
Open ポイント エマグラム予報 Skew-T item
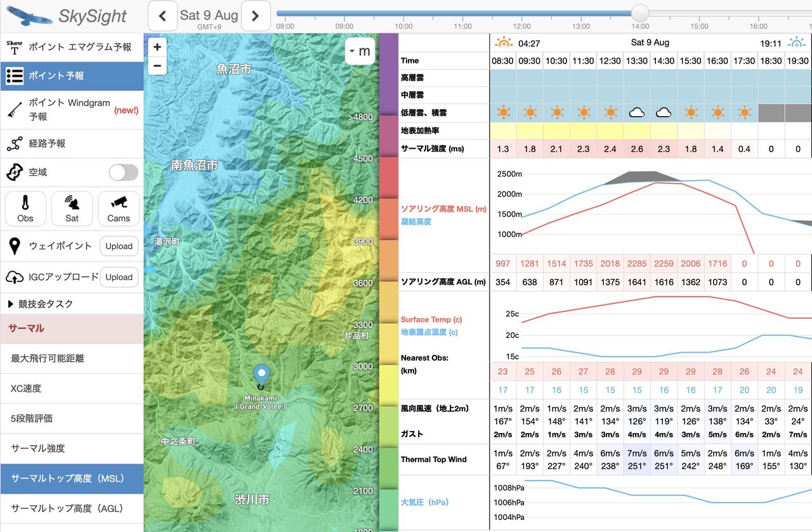click(72, 48)
